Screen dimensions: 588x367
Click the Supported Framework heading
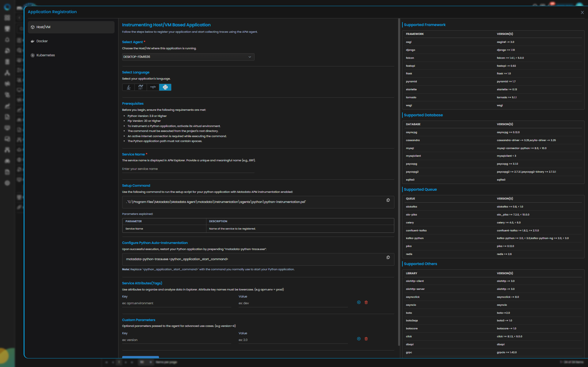(x=425, y=25)
